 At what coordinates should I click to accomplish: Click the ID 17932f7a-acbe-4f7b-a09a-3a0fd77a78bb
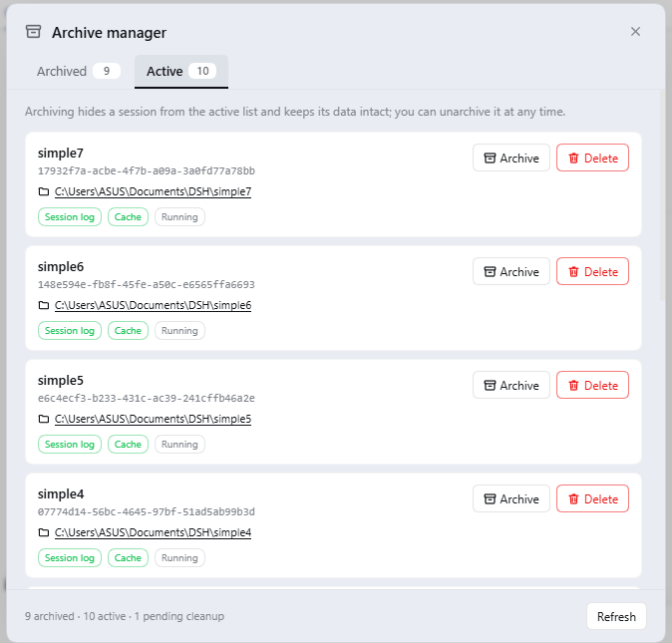[x=147, y=170]
